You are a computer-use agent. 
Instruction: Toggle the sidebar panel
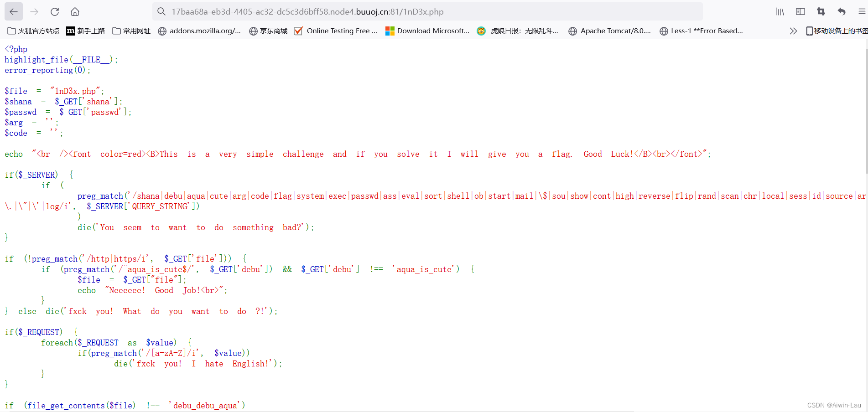tap(800, 12)
